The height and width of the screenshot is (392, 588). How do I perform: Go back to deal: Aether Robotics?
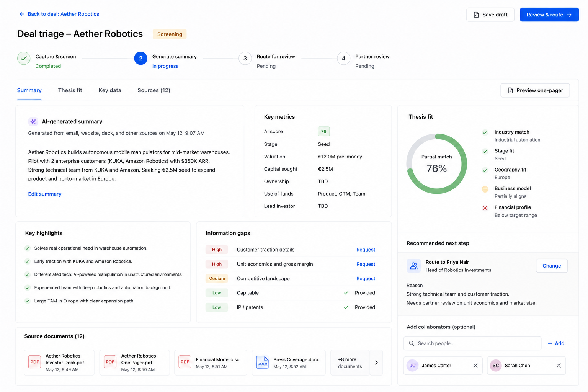pos(59,14)
